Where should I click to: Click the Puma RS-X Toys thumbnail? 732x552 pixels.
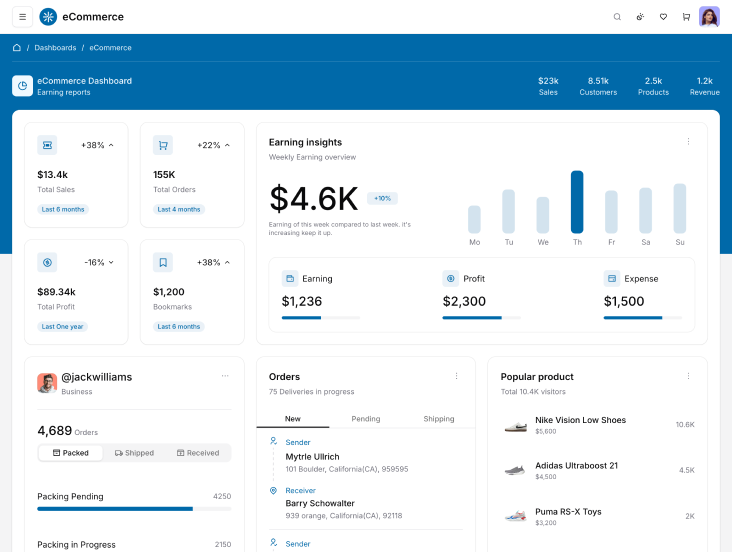515,517
